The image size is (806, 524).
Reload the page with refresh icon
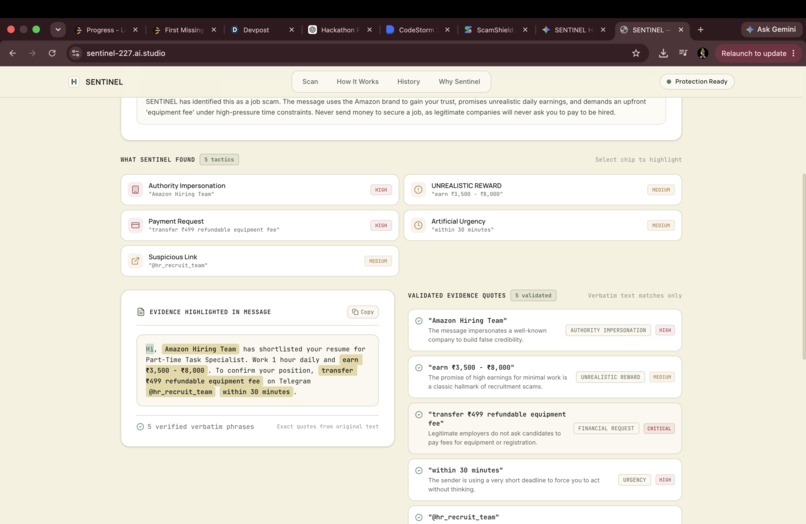(x=52, y=53)
